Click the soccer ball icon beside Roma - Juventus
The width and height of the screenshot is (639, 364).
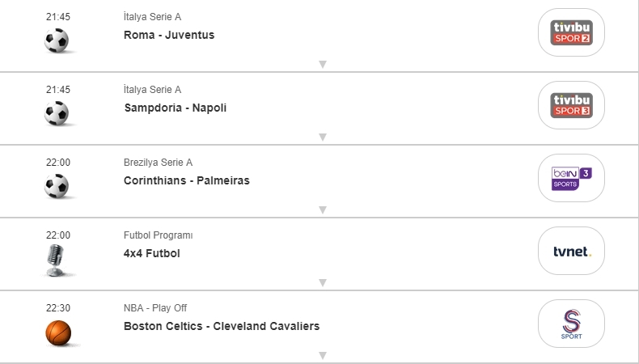pyautogui.click(x=57, y=40)
